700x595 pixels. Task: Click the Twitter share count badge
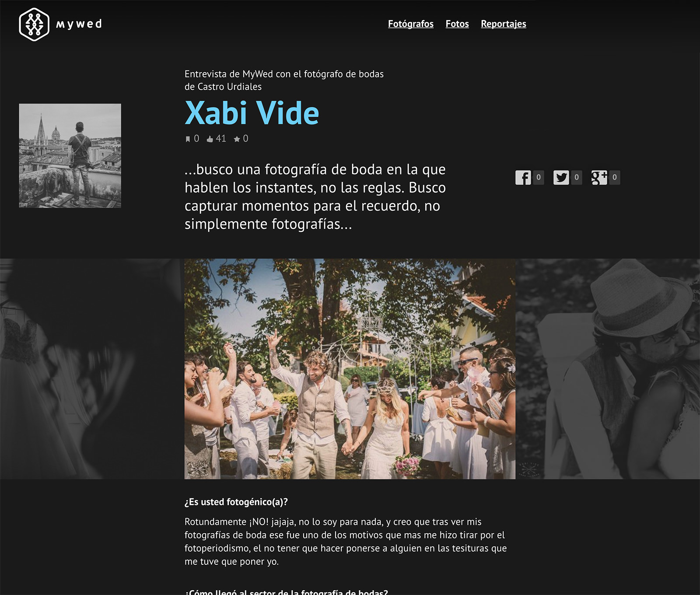[577, 177]
